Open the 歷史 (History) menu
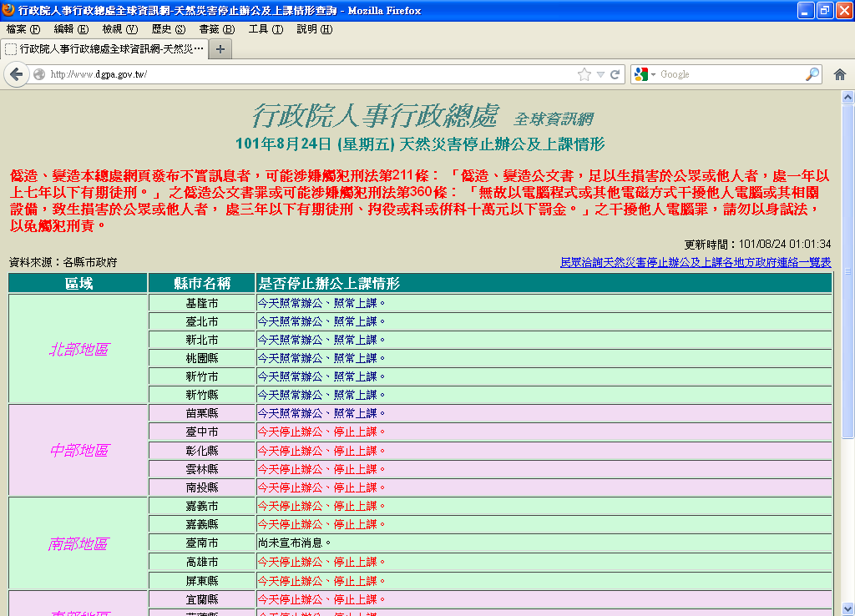855x616 pixels. point(168,29)
